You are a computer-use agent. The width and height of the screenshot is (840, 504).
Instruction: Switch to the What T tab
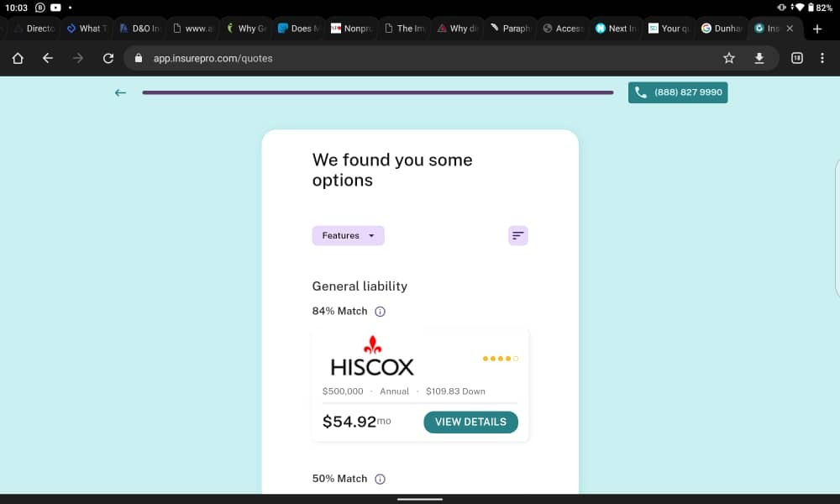tap(87, 29)
